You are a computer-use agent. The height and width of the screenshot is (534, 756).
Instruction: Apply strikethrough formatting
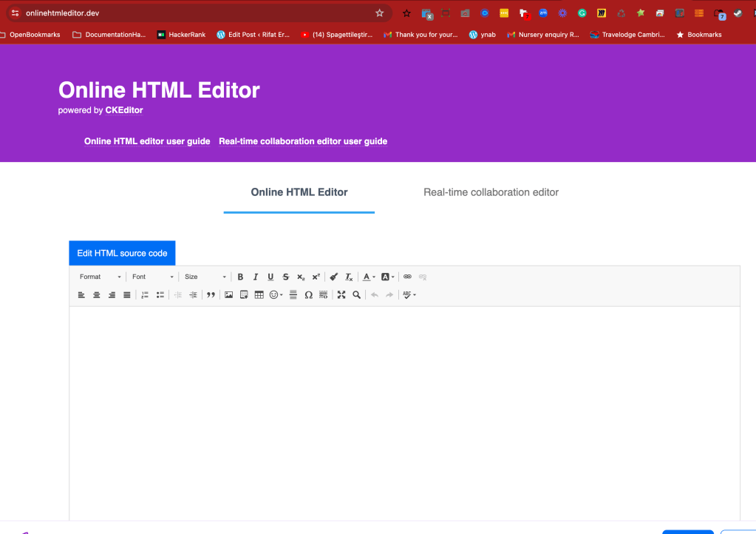coord(286,277)
